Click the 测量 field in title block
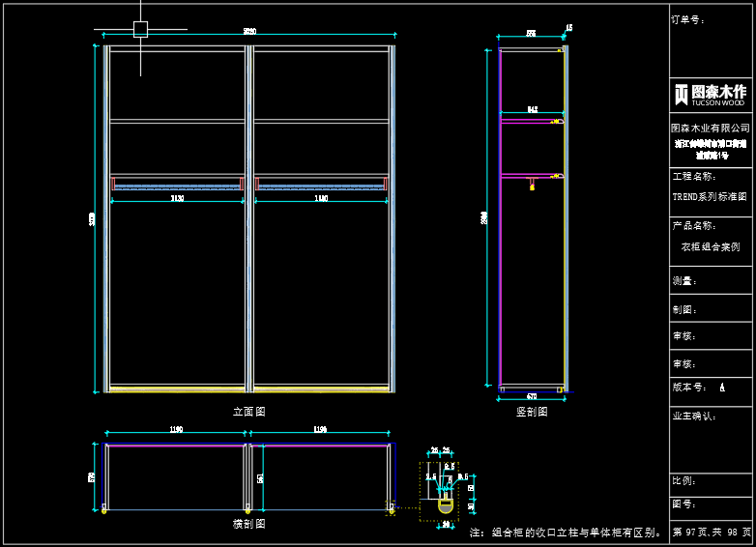756x547 pixels. 684,281
